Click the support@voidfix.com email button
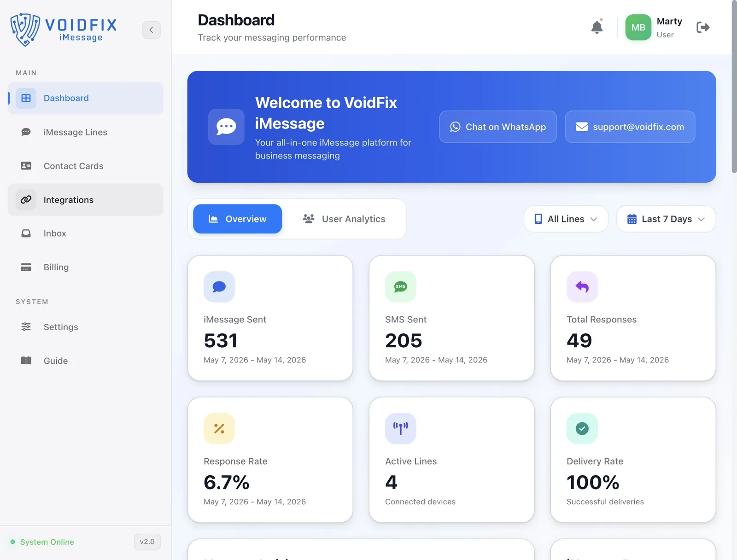Image resolution: width=737 pixels, height=560 pixels. [x=630, y=127]
